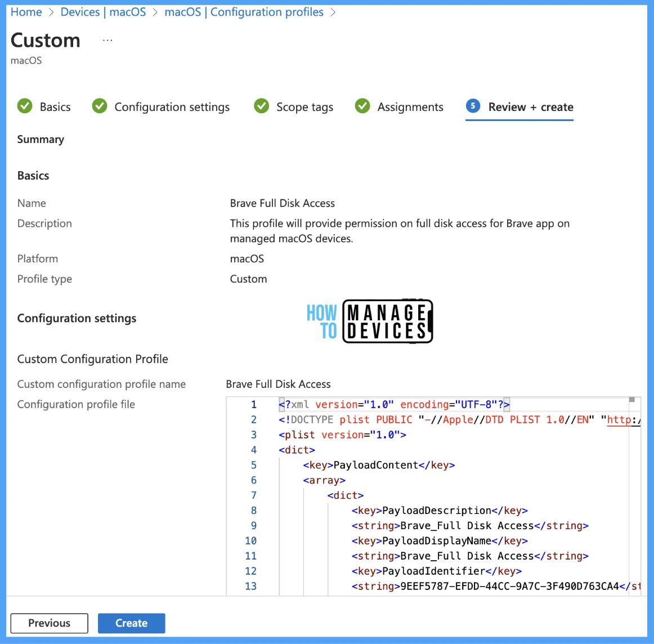Click the Platform value macOS
654x644 pixels.
point(247,258)
